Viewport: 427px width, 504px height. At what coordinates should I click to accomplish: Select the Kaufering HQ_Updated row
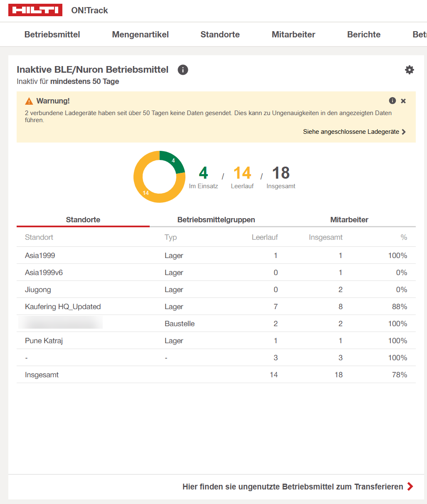coord(63,307)
